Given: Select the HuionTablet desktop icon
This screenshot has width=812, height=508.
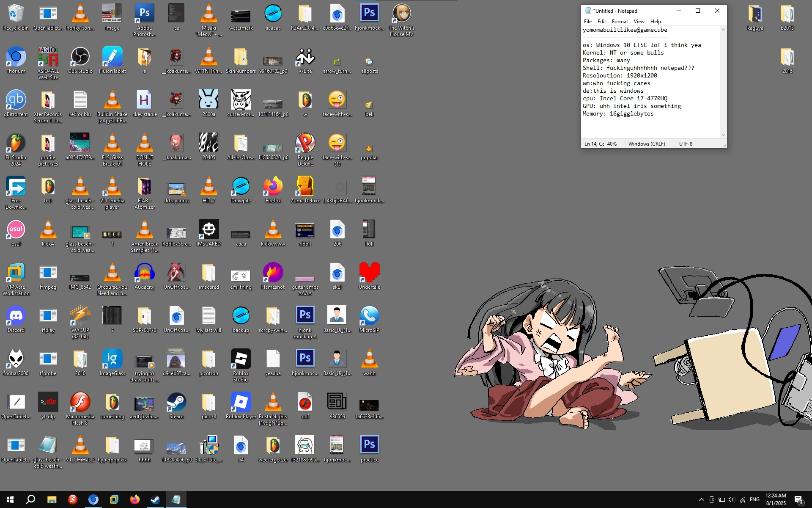Looking at the screenshot, I should pyautogui.click(x=112, y=61).
